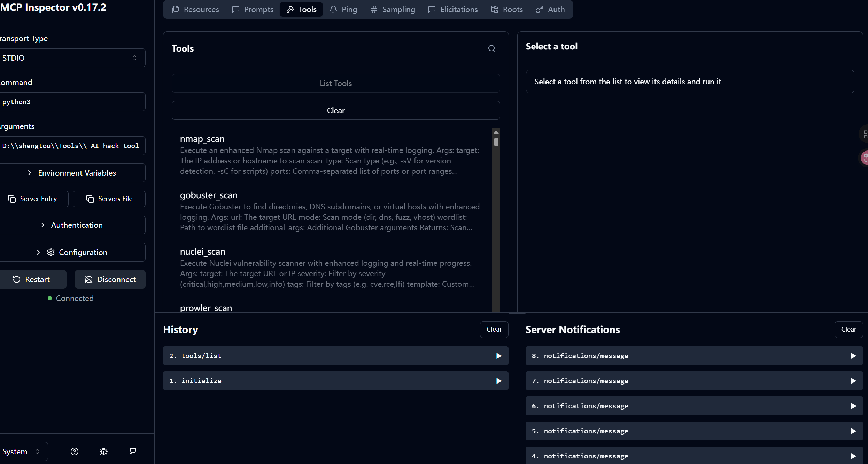This screenshot has width=868, height=464.
Task: Click the tools list scrollbar thumb
Action: pyautogui.click(x=496, y=142)
